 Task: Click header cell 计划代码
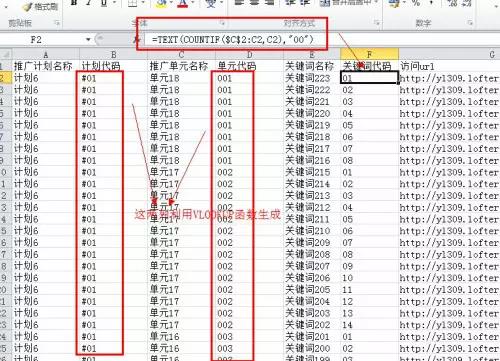pos(114,66)
